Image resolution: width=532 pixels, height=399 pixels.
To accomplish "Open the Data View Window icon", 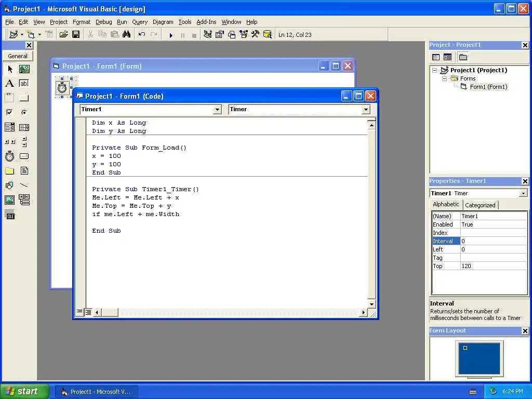I will click(x=268, y=34).
